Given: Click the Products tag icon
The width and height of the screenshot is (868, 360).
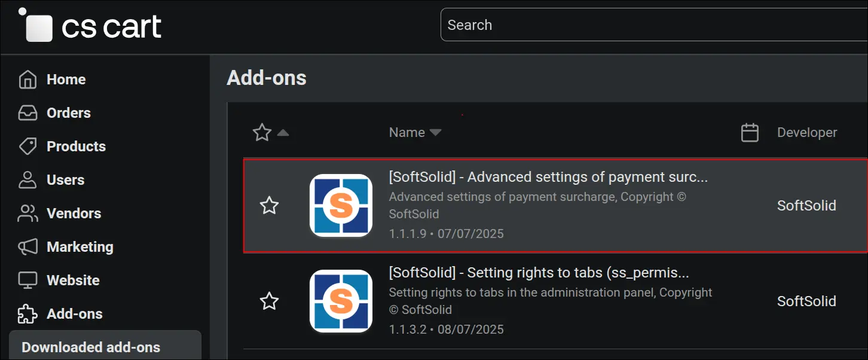Looking at the screenshot, I should pyautogui.click(x=27, y=147).
